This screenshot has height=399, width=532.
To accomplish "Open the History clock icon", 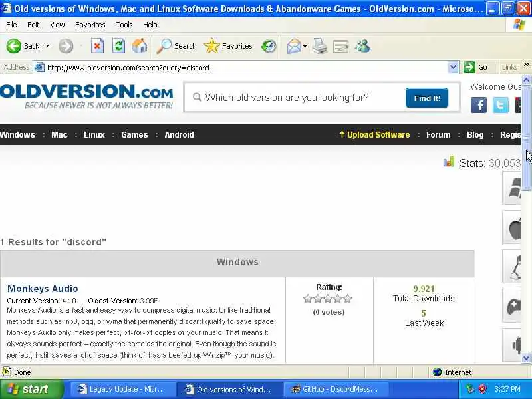I will pyautogui.click(x=269, y=46).
